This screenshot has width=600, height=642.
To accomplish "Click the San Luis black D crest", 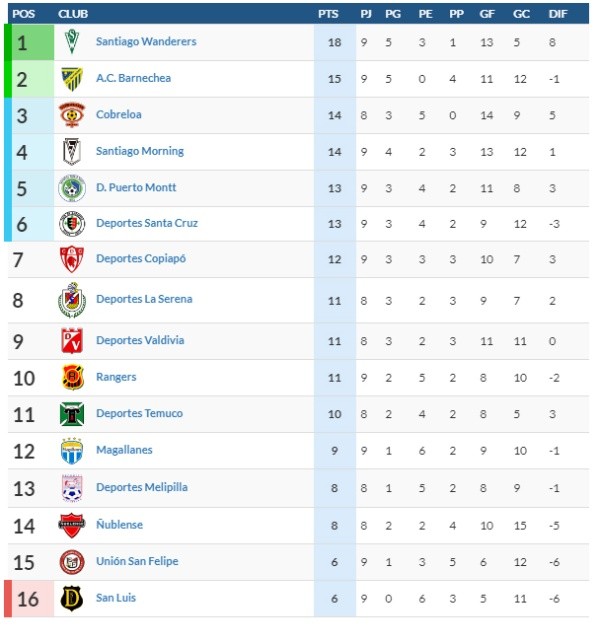I will (x=72, y=599).
